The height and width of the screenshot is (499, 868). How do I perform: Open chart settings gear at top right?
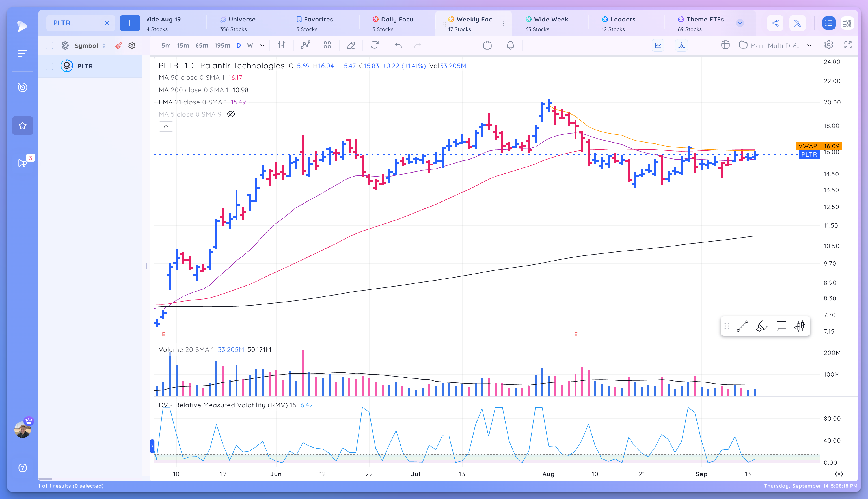pos(829,45)
